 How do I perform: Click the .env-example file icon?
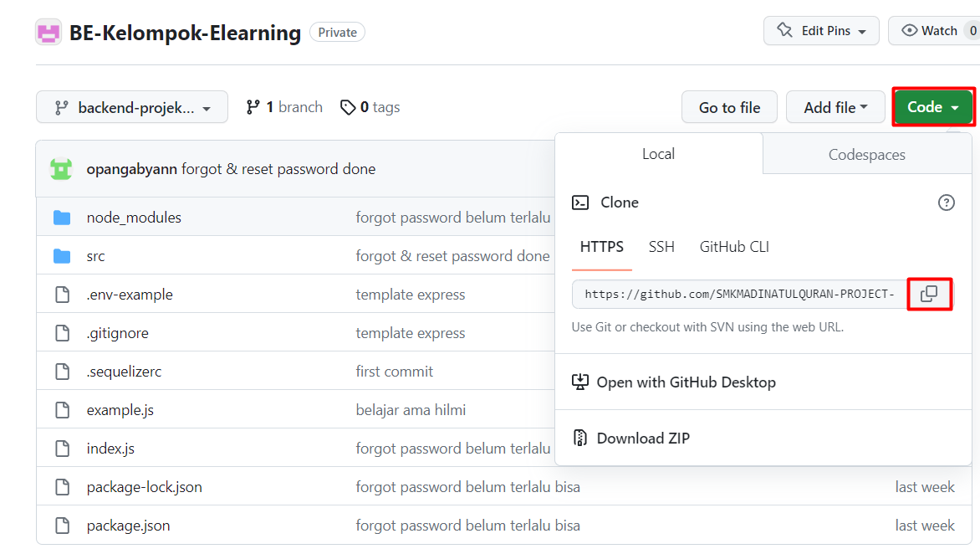63,295
